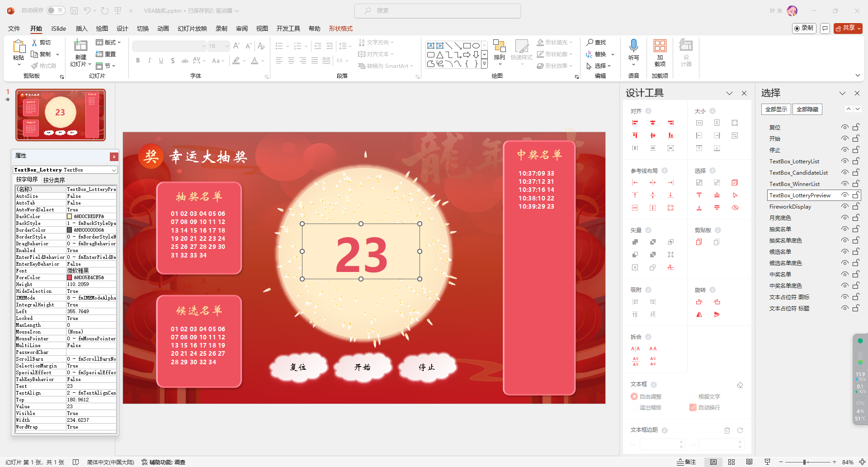Open the Shape Fill (形状填充) dropdown
The width and height of the screenshot is (868, 467).
click(x=571, y=43)
